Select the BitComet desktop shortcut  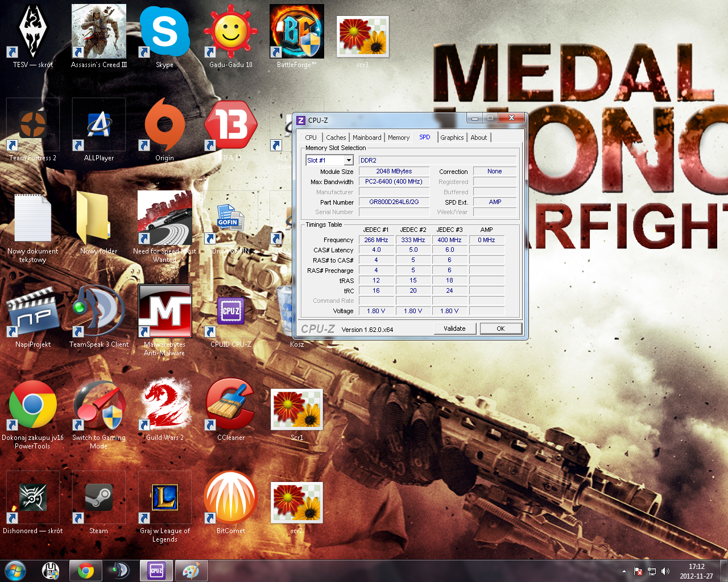click(x=231, y=502)
